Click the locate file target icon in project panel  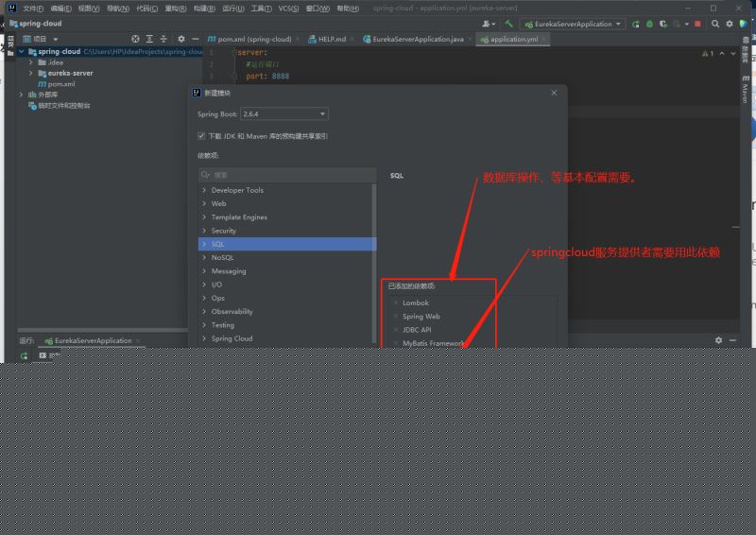coord(135,39)
